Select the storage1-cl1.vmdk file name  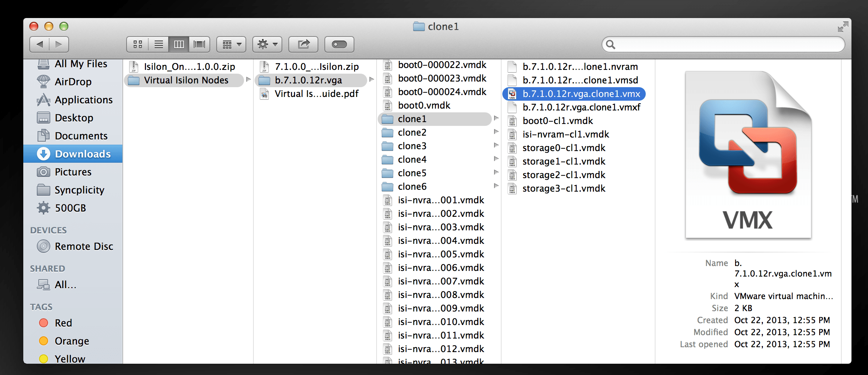[564, 161]
